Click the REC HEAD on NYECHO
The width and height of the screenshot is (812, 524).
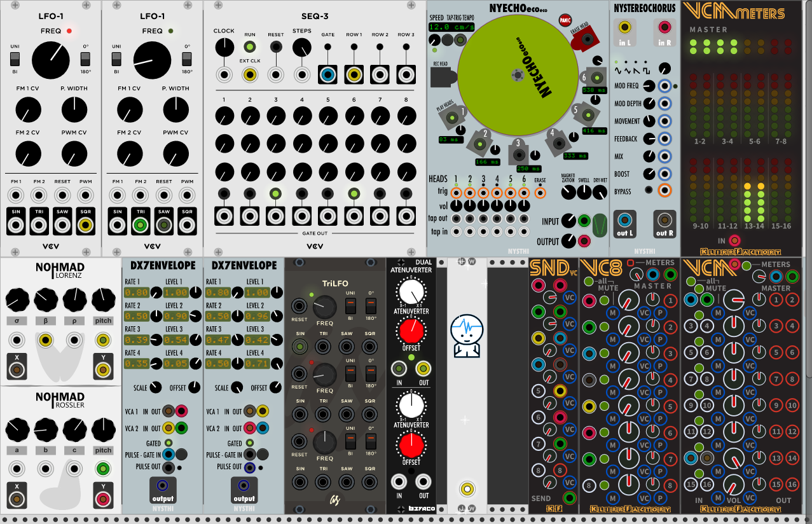[x=444, y=77]
